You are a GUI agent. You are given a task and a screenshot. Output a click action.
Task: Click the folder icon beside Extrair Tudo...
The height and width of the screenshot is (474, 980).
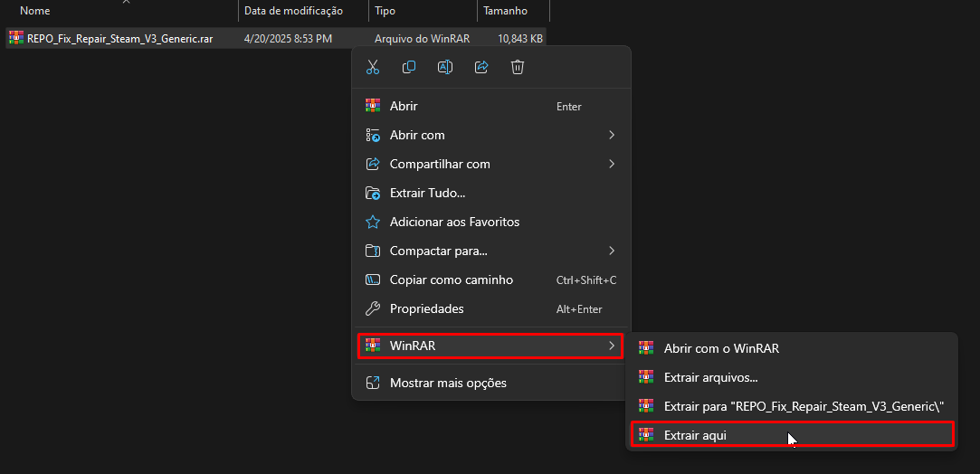click(373, 193)
